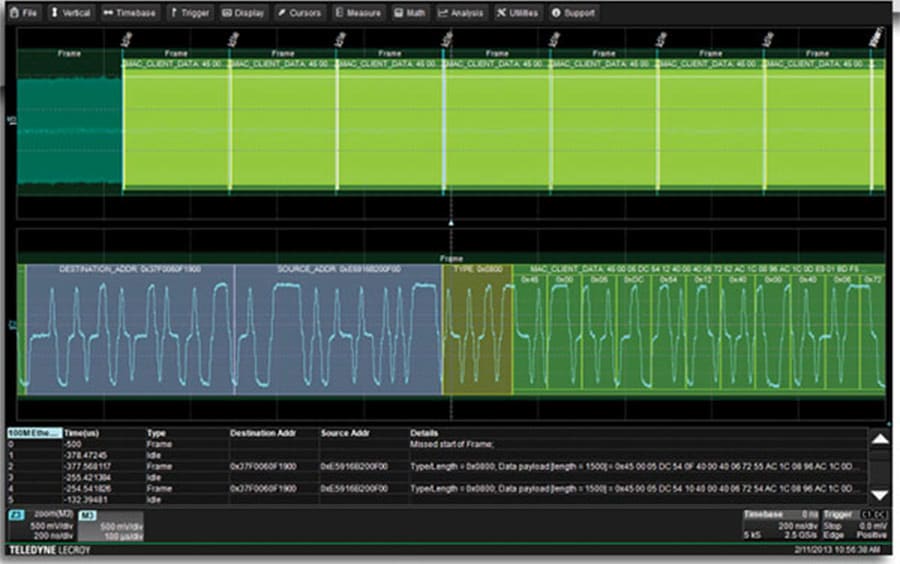Select decode row 0 with time -500
Viewport: 900px width, 564px height.
click(436, 444)
